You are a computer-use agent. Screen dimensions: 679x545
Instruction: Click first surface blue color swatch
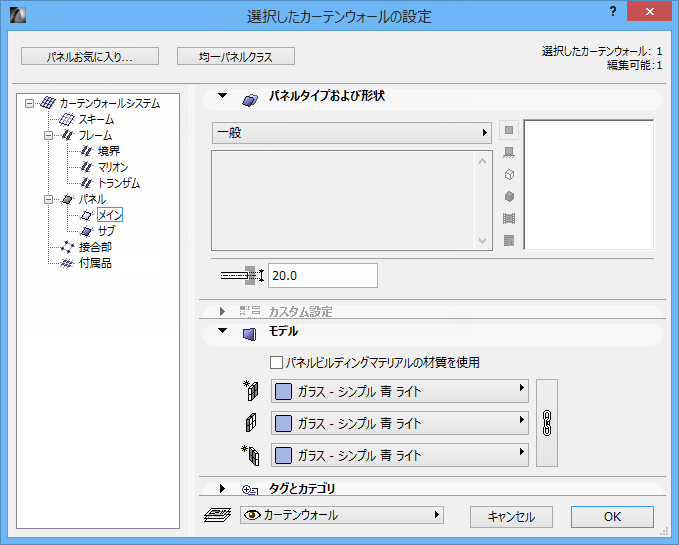coord(284,391)
